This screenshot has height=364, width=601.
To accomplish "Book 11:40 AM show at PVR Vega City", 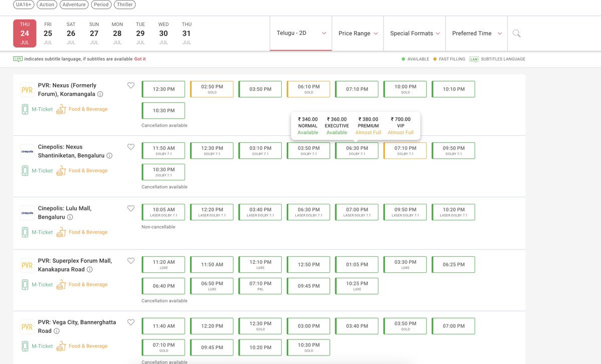I will (x=164, y=326).
